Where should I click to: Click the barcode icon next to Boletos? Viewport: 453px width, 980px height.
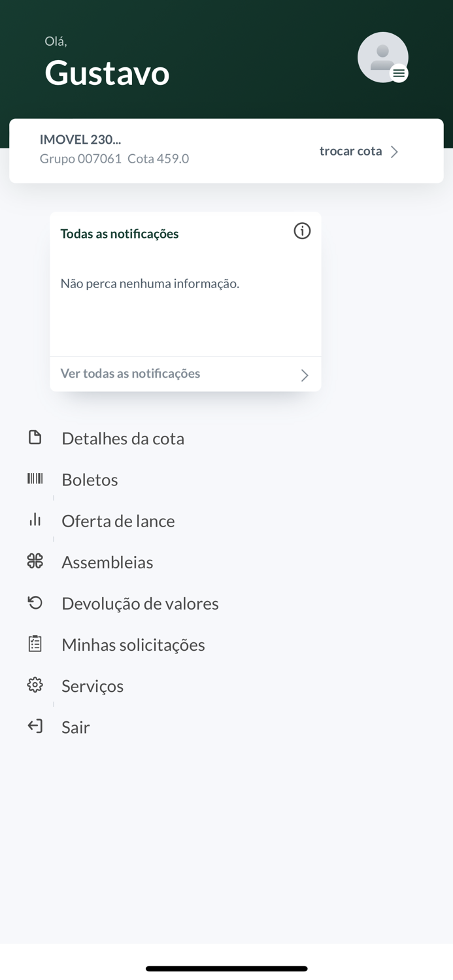click(x=35, y=479)
